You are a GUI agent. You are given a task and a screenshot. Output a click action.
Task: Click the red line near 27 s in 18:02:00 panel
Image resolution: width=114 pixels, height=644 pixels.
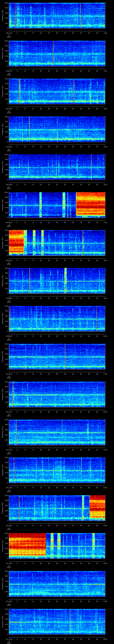click(x=53, y=54)
